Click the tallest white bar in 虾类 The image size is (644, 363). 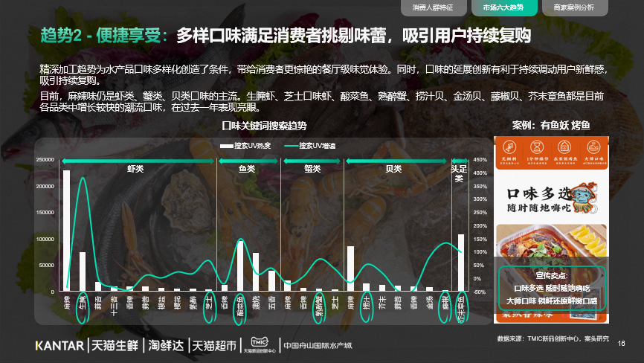tap(67, 231)
